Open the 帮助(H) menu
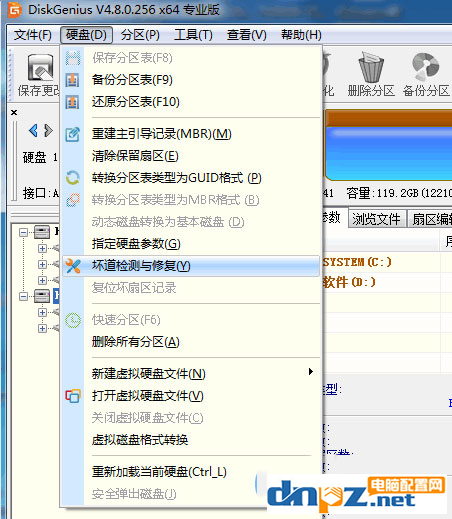The image size is (452, 519). click(x=301, y=35)
